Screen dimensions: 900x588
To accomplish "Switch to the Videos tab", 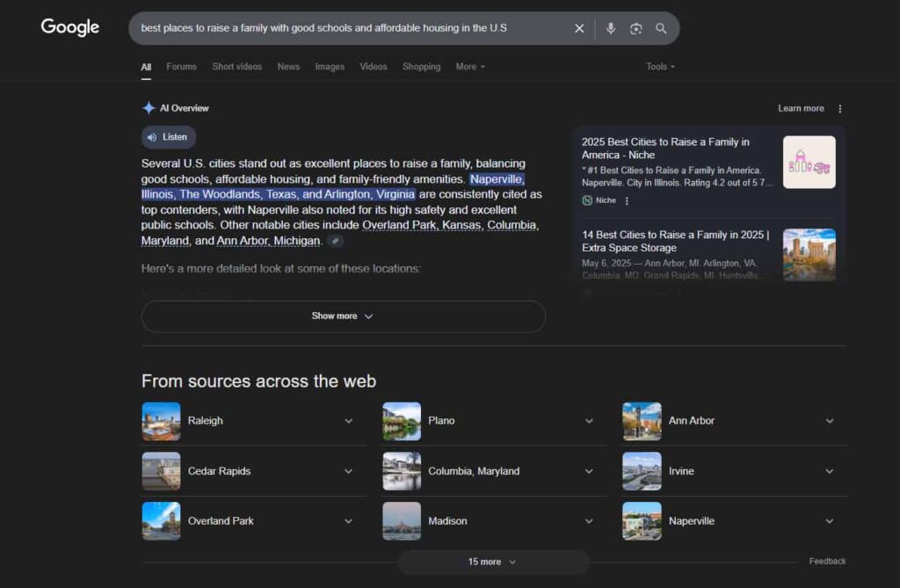I will coord(374,67).
